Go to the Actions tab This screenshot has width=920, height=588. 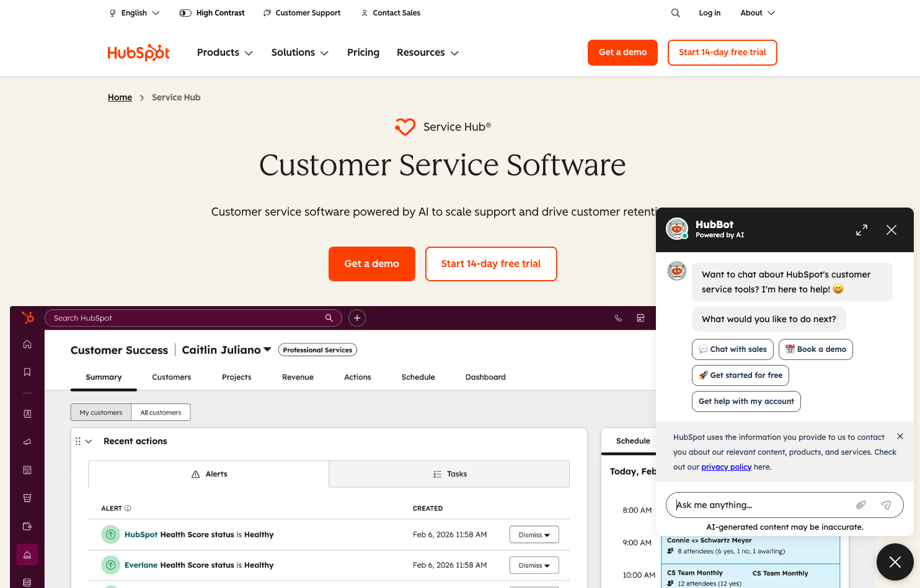point(358,377)
